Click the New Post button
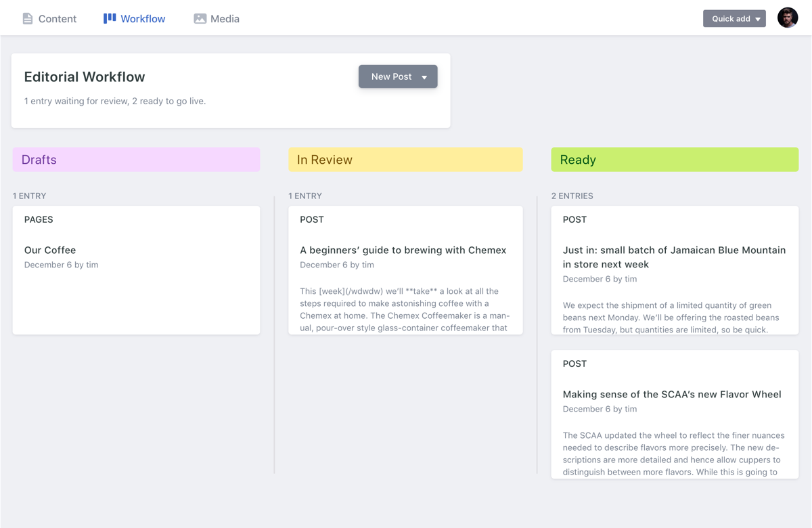 pyautogui.click(x=392, y=76)
